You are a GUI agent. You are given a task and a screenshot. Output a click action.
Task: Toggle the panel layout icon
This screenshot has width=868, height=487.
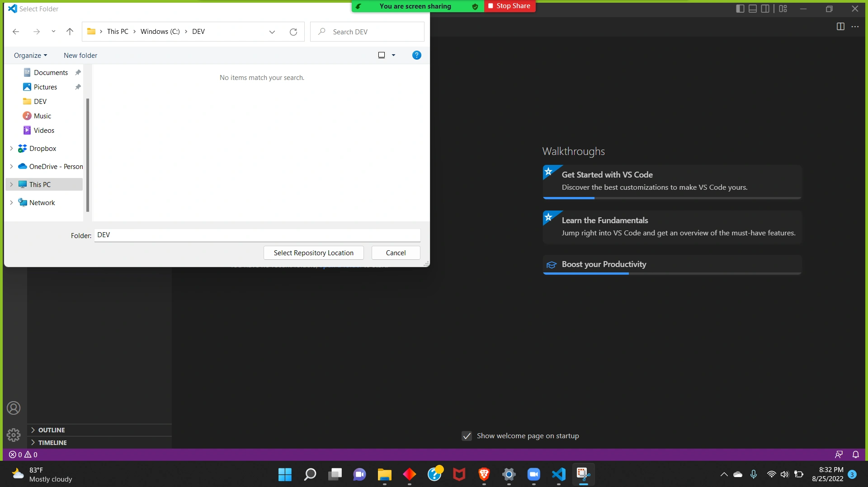tap(753, 9)
